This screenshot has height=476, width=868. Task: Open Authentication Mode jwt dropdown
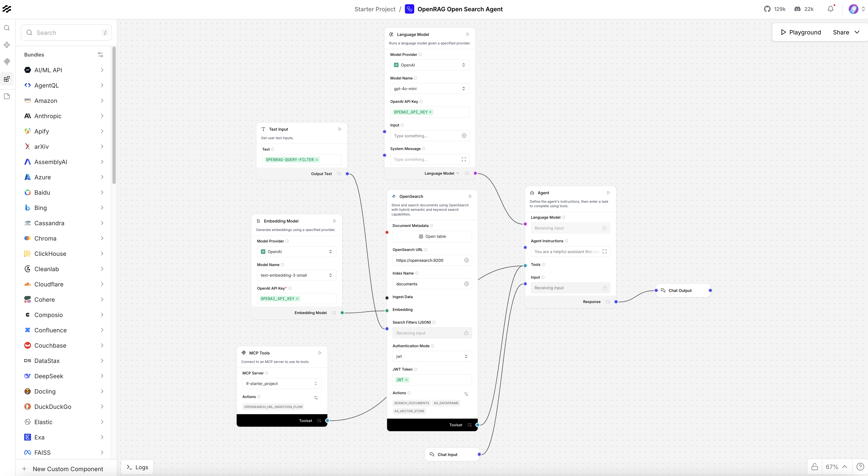(432, 356)
